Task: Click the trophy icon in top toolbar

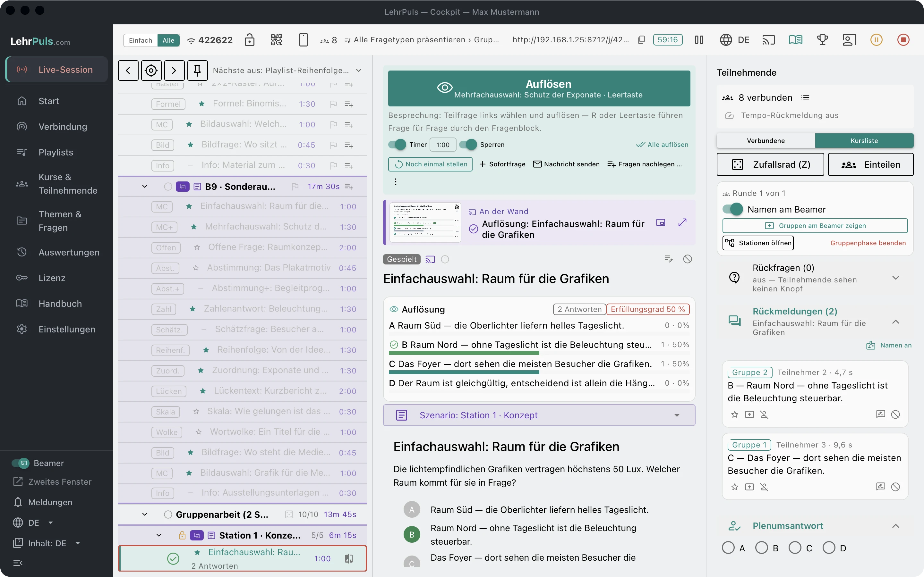Action: 822,40
